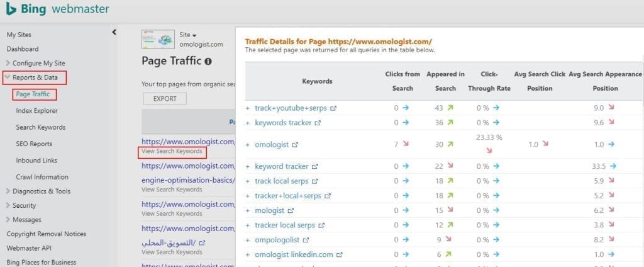Click the Bing webmaster logo
This screenshot has height=267, width=644.
click(x=57, y=9)
